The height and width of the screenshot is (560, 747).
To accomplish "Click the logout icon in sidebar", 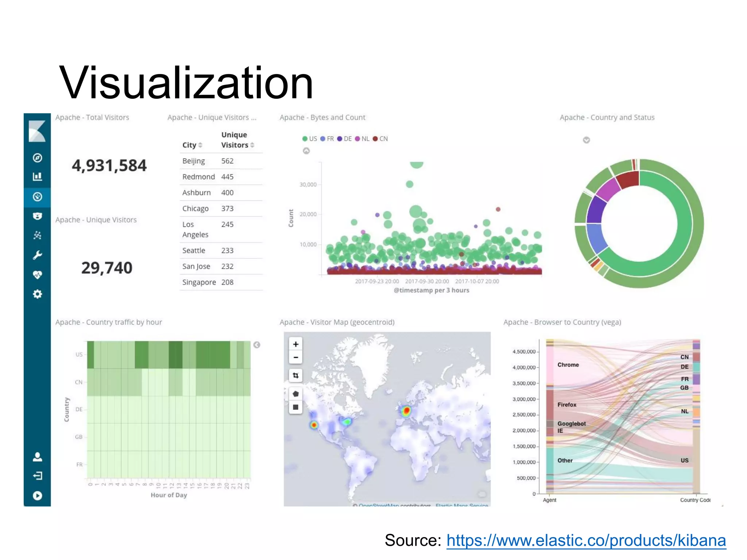I will (37, 476).
